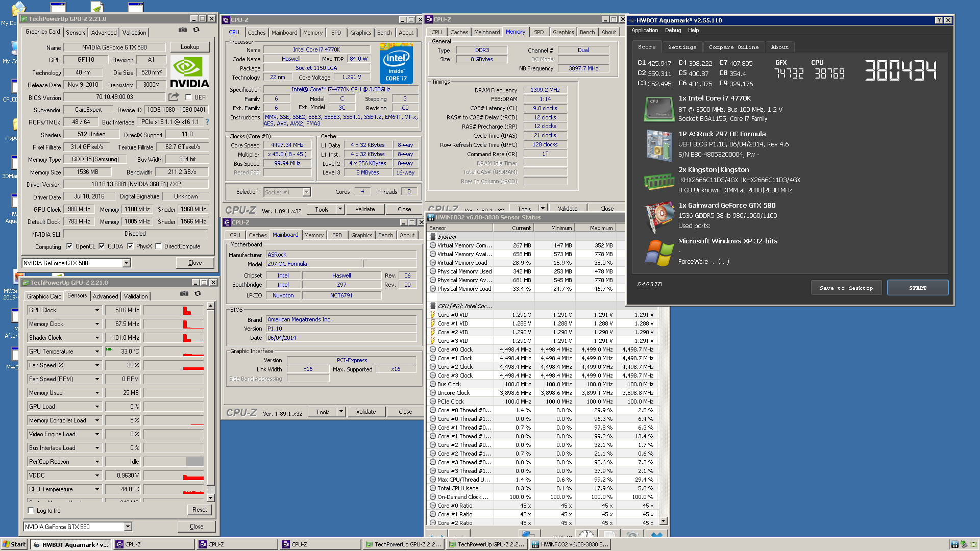Open the CPU-Z Socket #1 selection dropdown

[306, 192]
